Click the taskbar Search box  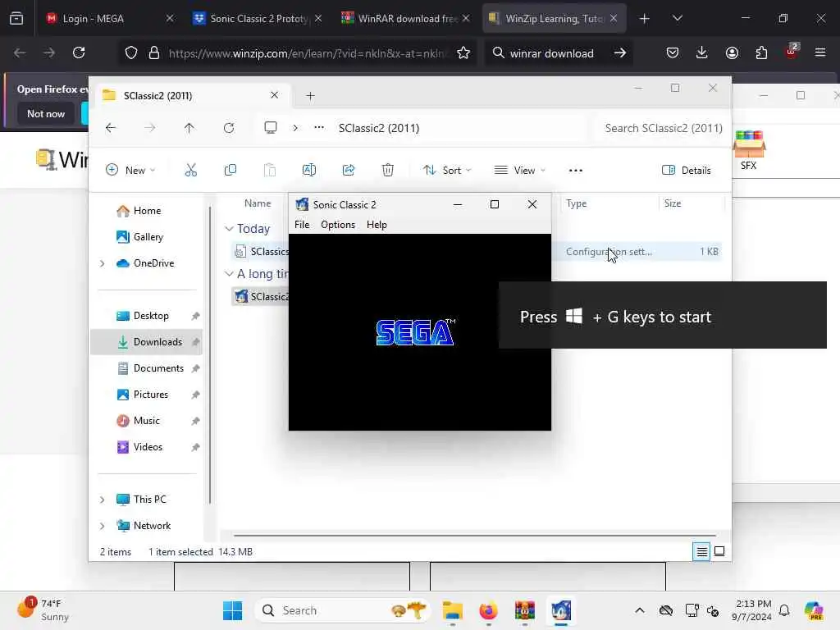[x=343, y=610]
